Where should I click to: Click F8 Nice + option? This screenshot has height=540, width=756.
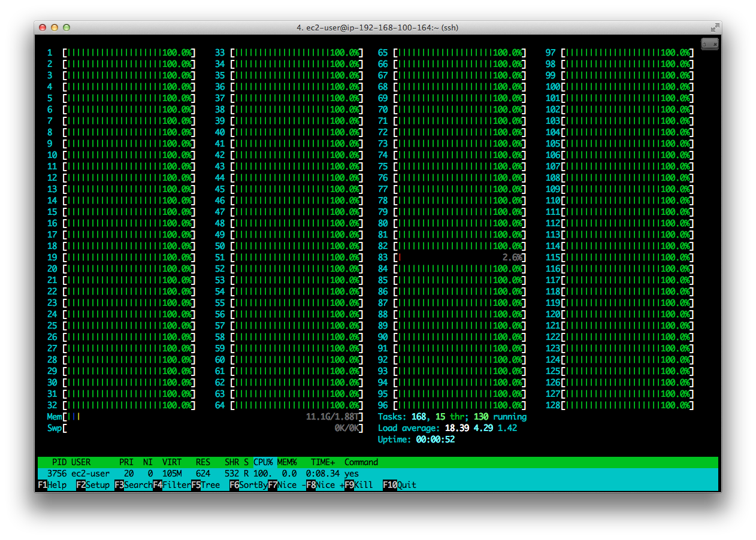pyautogui.click(x=325, y=485)
